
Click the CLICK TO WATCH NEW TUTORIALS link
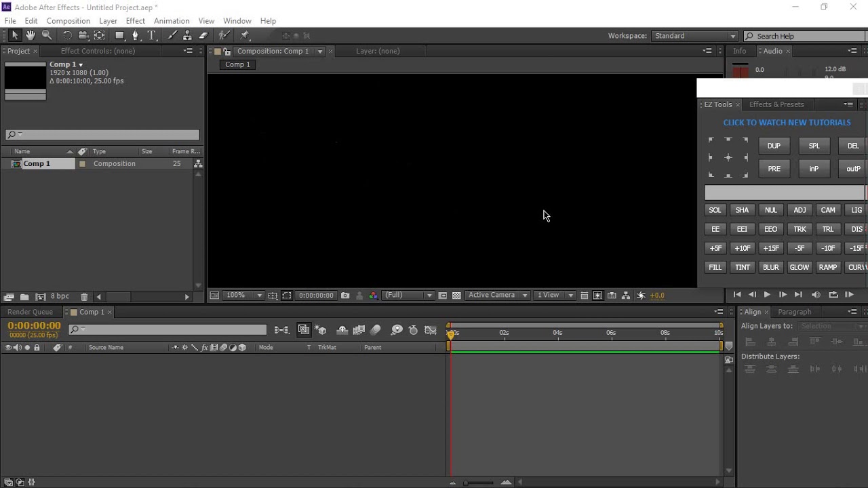click(787, 123)
